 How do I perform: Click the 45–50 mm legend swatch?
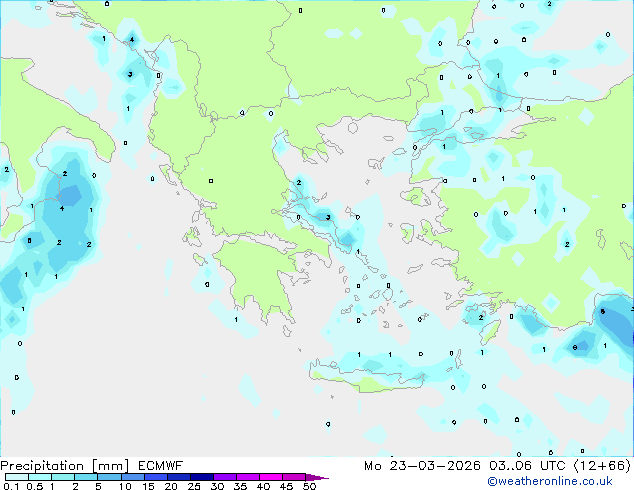(x=294, y=477)
